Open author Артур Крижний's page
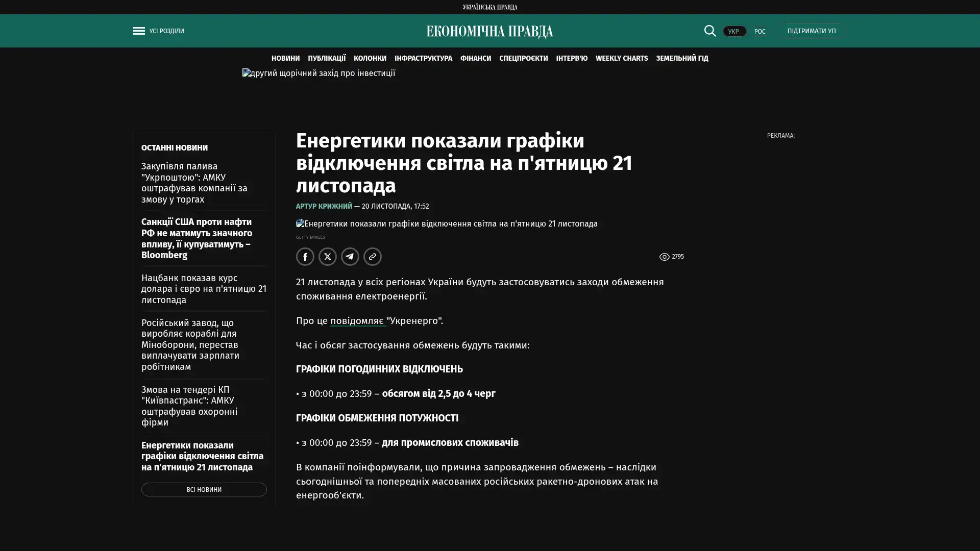Viewport: 980px width, 551px height. point(324,206)
